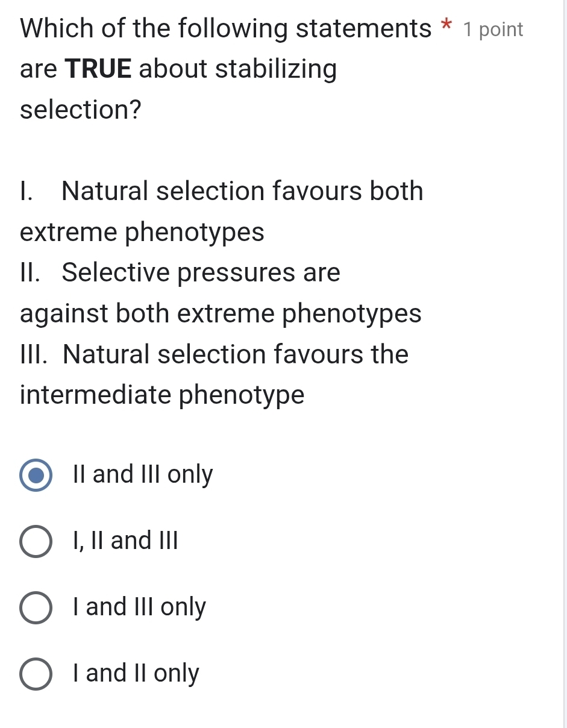Deselect the currently filled radio button
567x728 pixels.
(x=34, y=474)
